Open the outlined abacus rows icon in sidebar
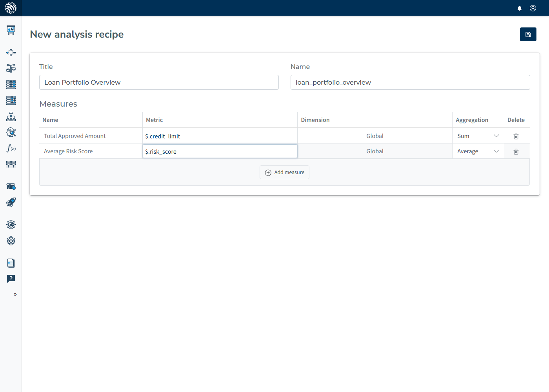The image size is (549, 392). pos(11,100)
